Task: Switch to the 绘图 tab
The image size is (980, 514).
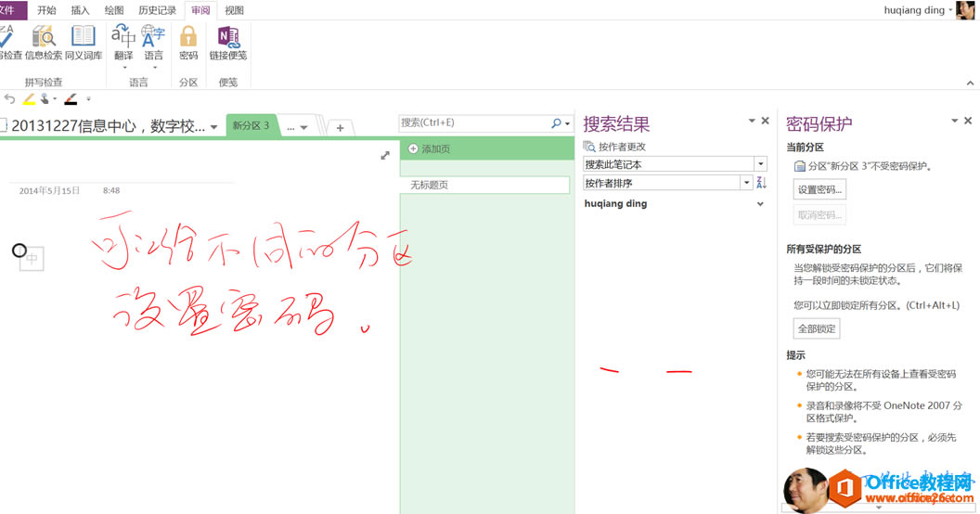Action: [x=114, y=10]
